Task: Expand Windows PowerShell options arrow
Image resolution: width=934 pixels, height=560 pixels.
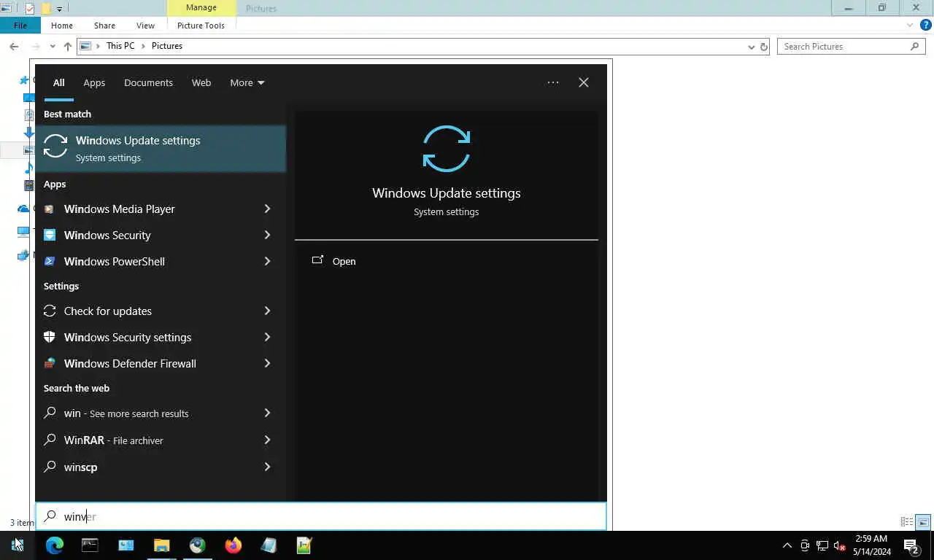Action: [x=267, y=262]
